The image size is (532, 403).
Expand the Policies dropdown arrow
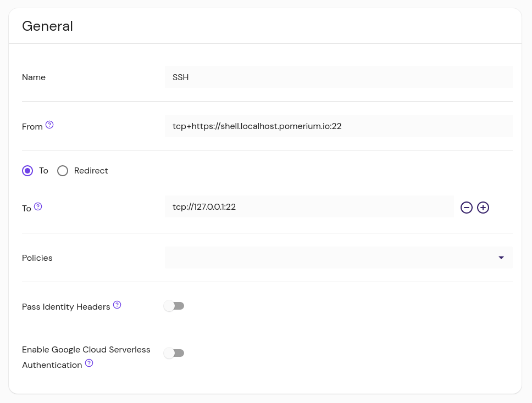(x=501, y=258)
